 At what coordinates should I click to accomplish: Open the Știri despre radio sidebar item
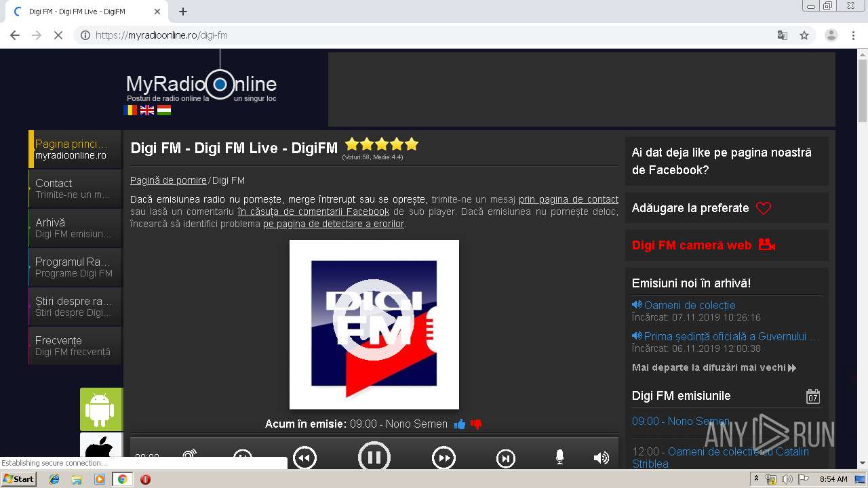[75, 306]
